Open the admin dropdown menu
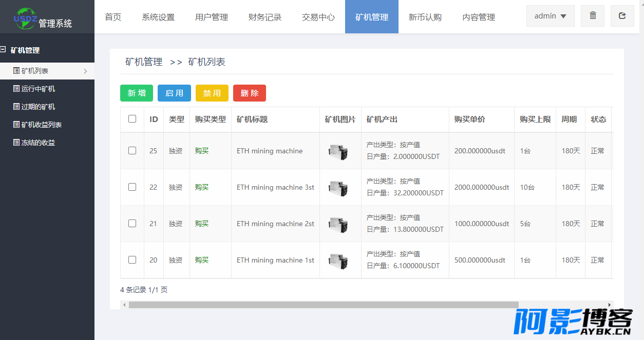Screen dimensions: 644x340 coord(551,16)
